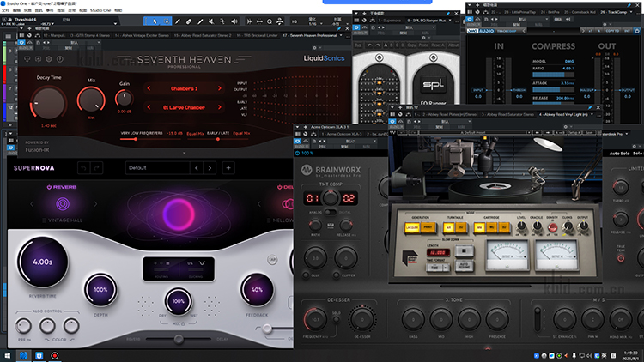Click the Reverb/Delay balance slider
Viewport: 644px width, 362px height.
pyautogui.click(x=180, y=339)
